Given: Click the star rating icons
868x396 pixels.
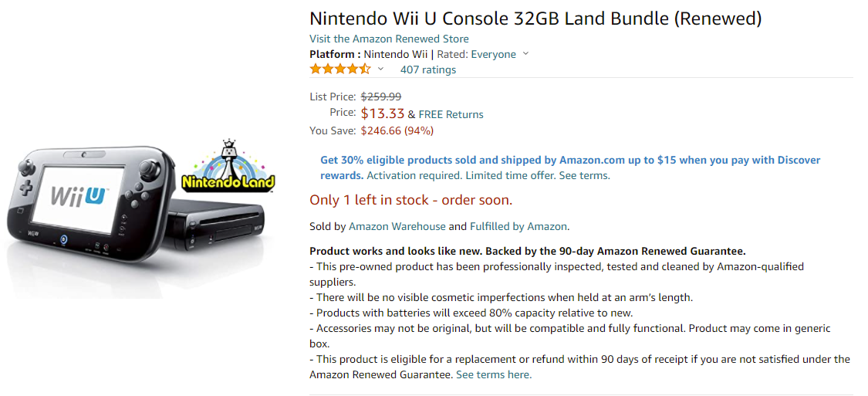Looking at the screenshot, I should pos(340,69).
